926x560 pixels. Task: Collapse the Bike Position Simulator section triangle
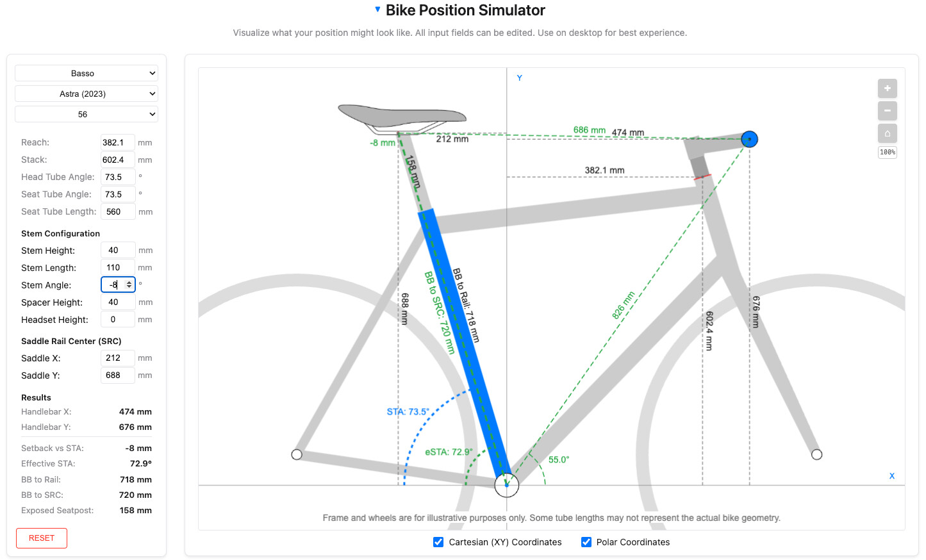[377, 10]
